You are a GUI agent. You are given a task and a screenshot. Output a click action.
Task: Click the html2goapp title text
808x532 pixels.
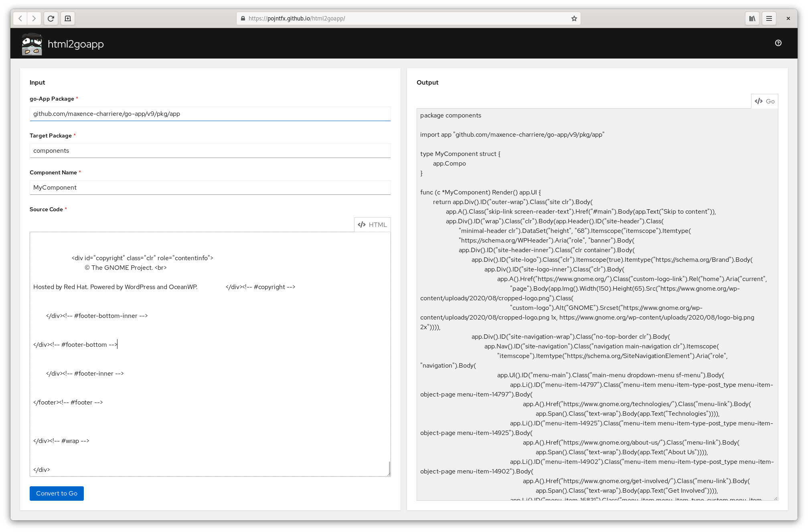click(x=75, y=44)
